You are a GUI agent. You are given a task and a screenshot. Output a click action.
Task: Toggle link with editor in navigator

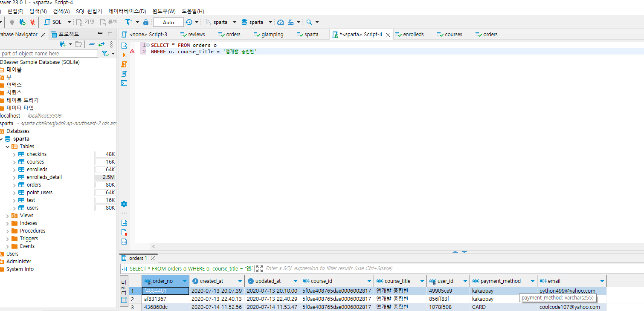pyautogui.click(x=102, y=44)
